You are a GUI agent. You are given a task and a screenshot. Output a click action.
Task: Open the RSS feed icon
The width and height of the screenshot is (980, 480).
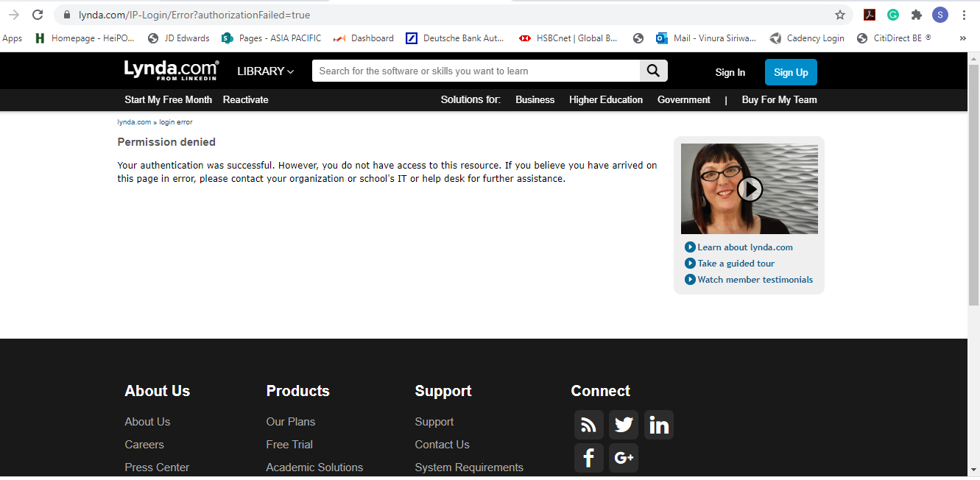tap(589, 425)
